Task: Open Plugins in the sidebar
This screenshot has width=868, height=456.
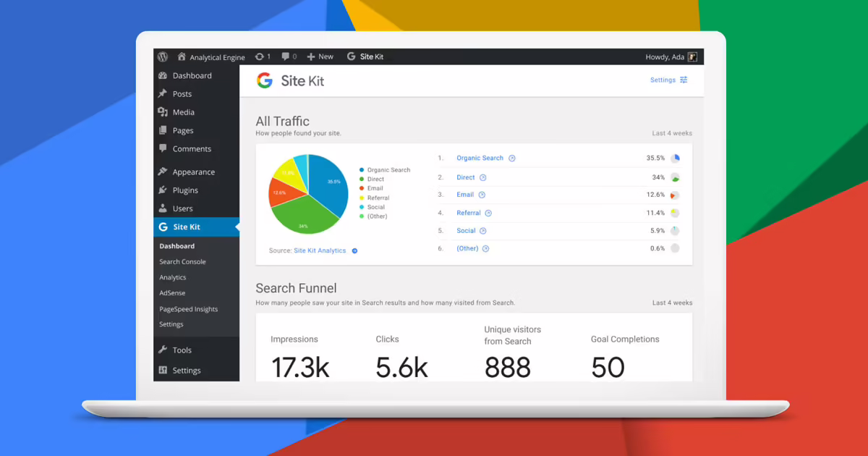Action: [x=184, y=190]
